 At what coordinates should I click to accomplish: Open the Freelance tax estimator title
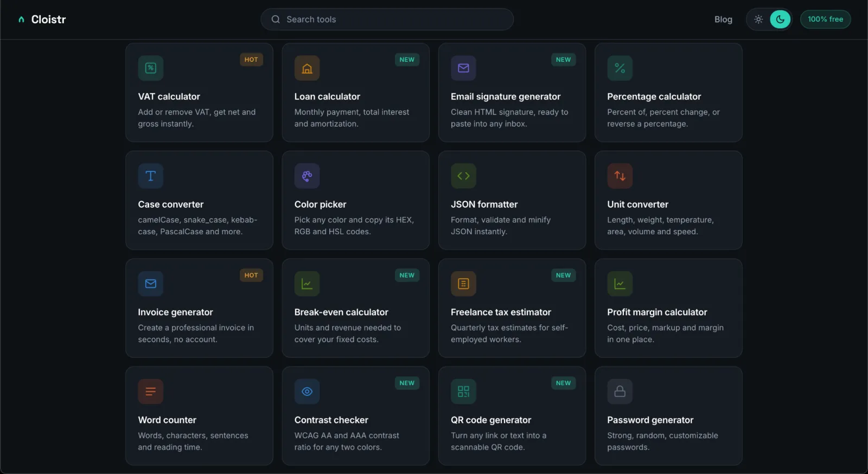coord(501,312)
